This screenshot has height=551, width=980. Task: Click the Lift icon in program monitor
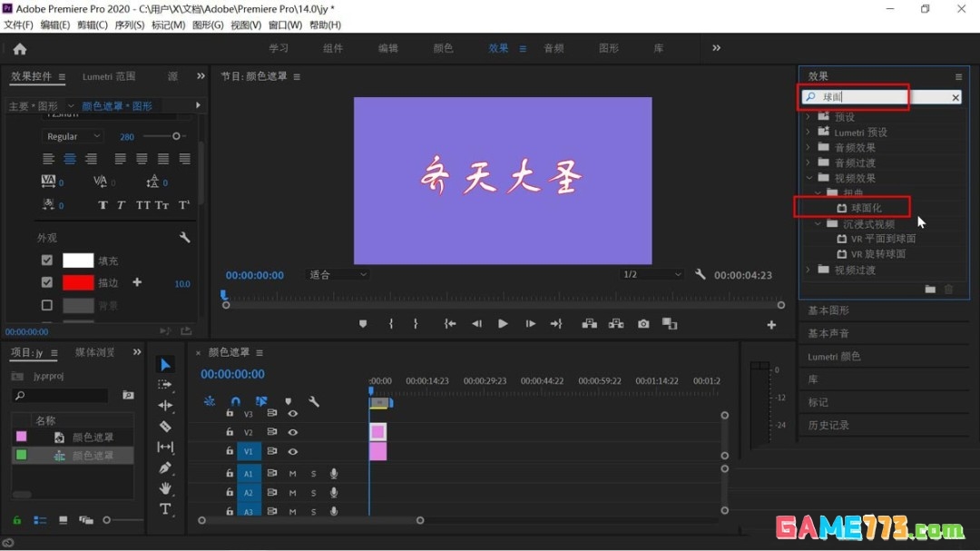[x=590, y=323]
